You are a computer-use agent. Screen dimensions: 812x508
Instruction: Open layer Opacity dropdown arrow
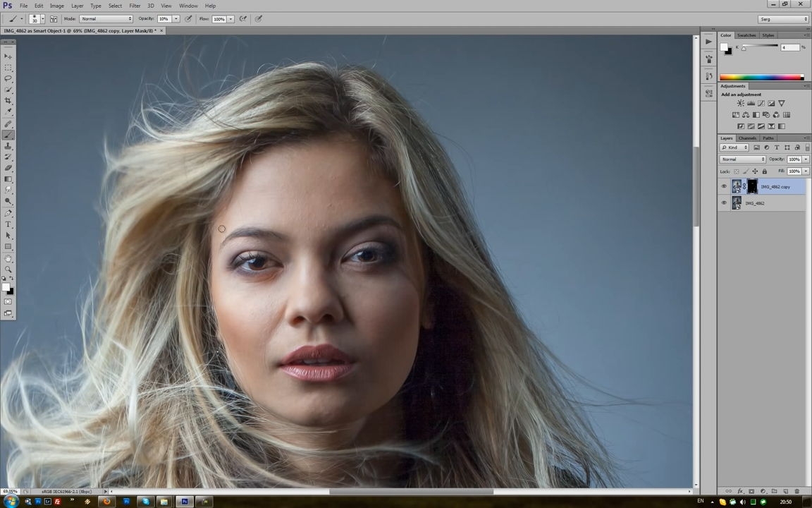point(806,159)
